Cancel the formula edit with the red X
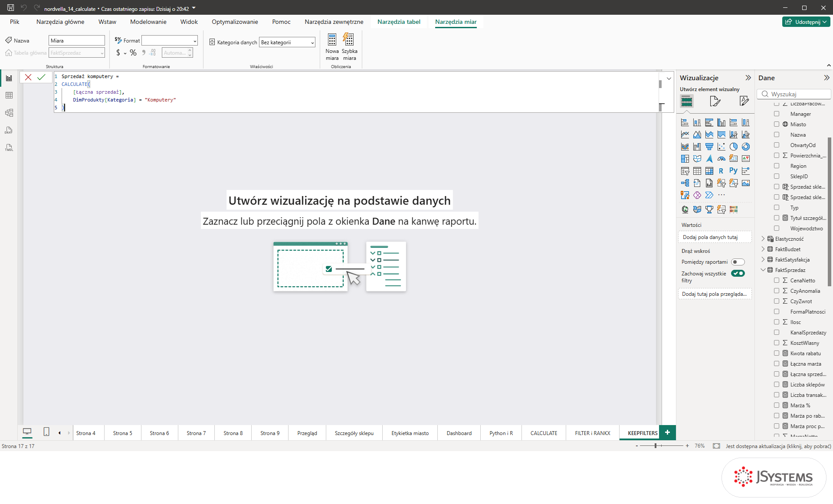This screenshot has width=833, height=504. (28, 77)
